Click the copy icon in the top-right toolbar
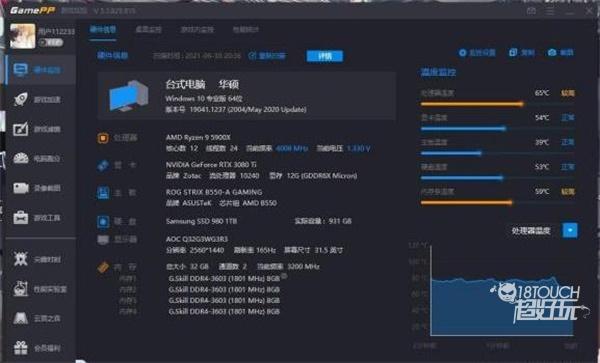 point(513,52)
